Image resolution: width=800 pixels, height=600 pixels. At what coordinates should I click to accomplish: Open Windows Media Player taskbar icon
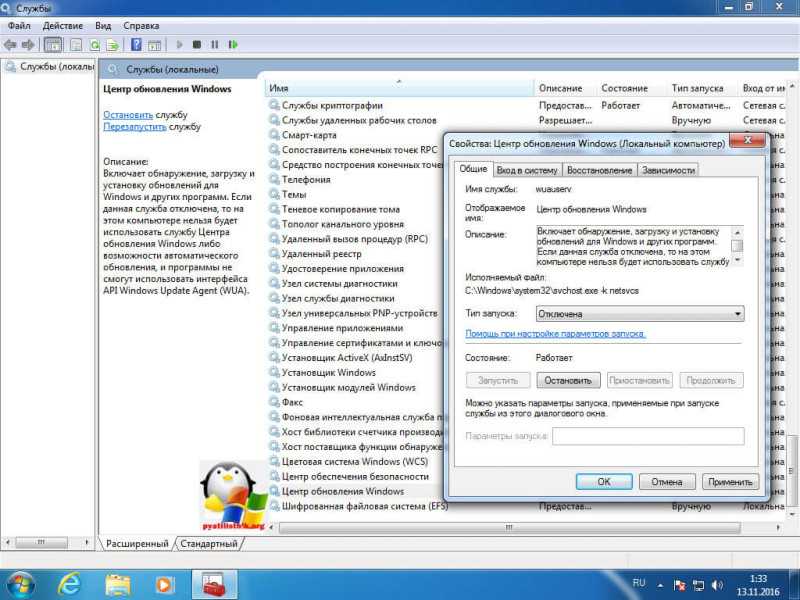164,585
